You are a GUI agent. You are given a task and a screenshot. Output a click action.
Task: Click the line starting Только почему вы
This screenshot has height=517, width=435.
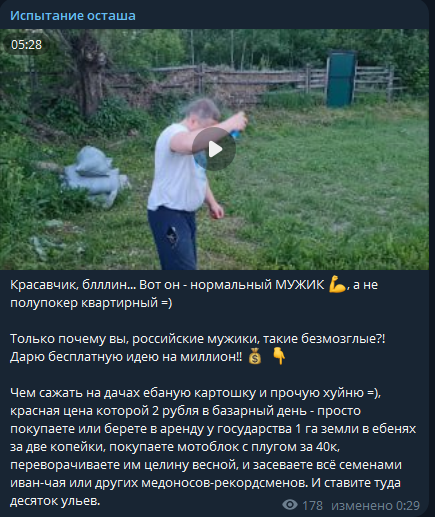tap(197, 339)
